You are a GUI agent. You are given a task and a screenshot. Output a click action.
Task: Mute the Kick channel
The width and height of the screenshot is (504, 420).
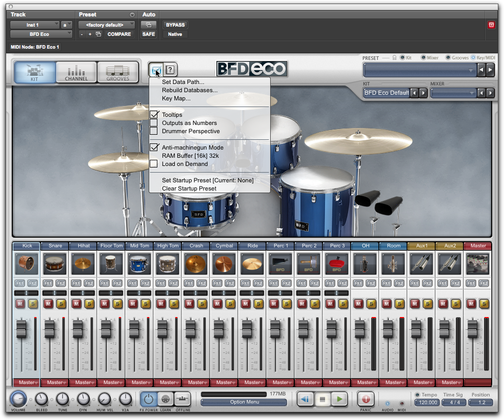click(20, 304)
